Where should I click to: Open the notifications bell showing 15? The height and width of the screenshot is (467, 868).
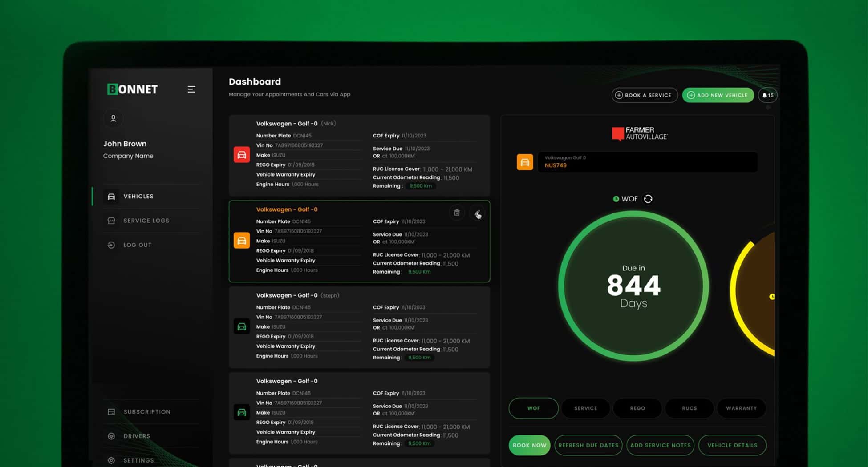pos(768,95)
